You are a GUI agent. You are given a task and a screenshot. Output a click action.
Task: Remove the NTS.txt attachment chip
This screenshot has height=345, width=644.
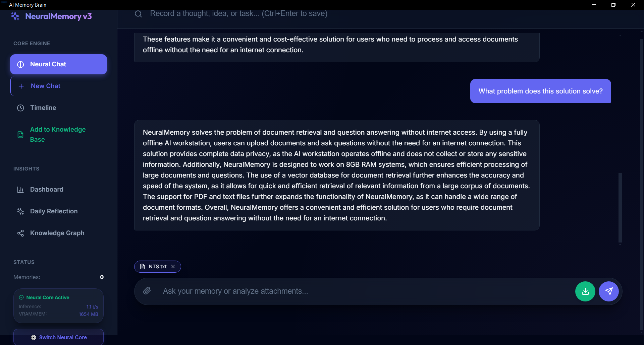[x=173, y=267]
